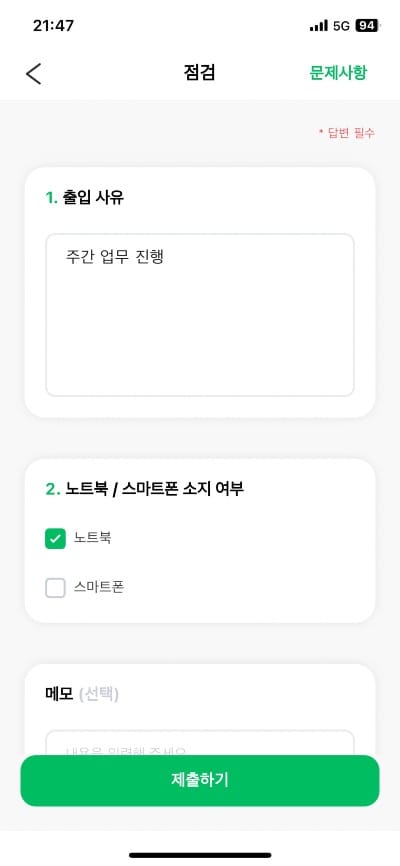Tap the 점검 page title
Image resolution: width=400 pixels, height=866 pixels.
click(199, 73)
